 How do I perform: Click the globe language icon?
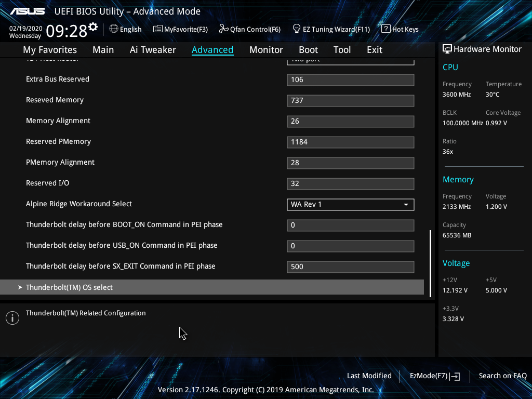(x=114, y=29)
